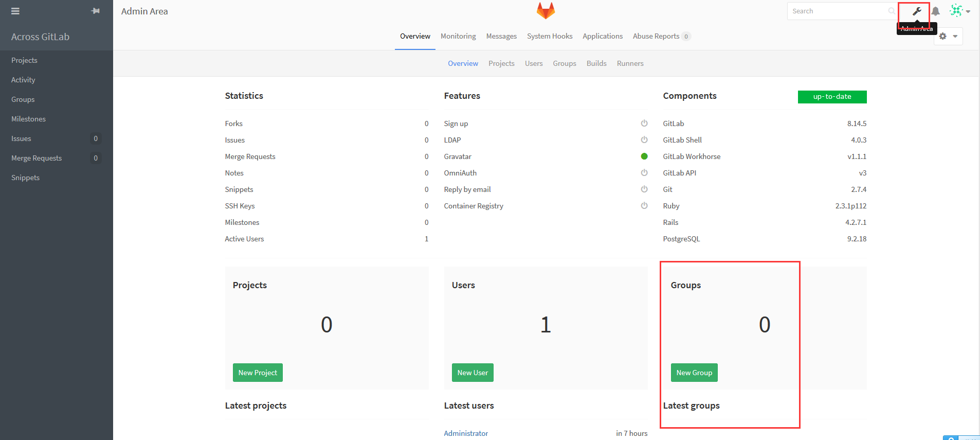This screenshot has height=440, width=980.
Task: Open Projects in the sidebar
Action: coord(57,60)
